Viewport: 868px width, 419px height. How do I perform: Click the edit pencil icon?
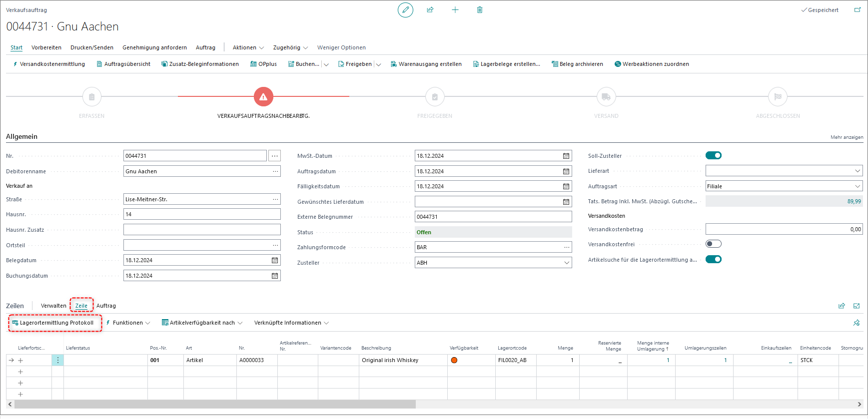[405, 9]
